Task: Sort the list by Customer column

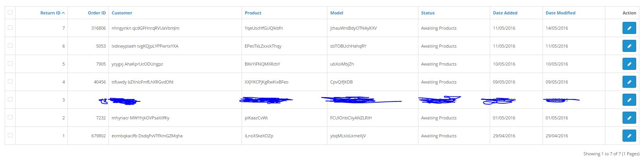Action: coord(122,13)
